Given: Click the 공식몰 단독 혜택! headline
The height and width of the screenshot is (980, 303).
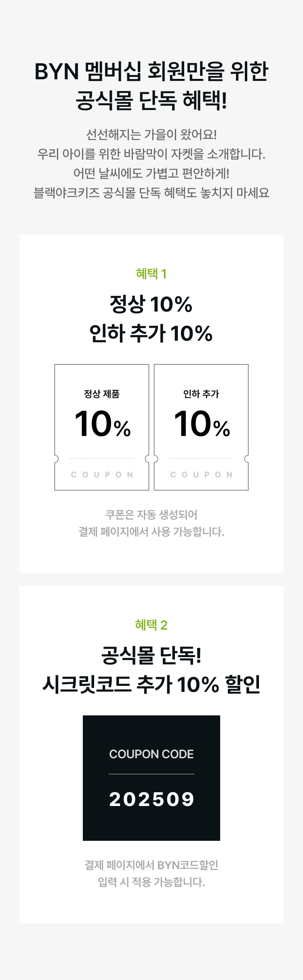Looking at the screenshot, I should pyautogui.click(x=151, y=100).
